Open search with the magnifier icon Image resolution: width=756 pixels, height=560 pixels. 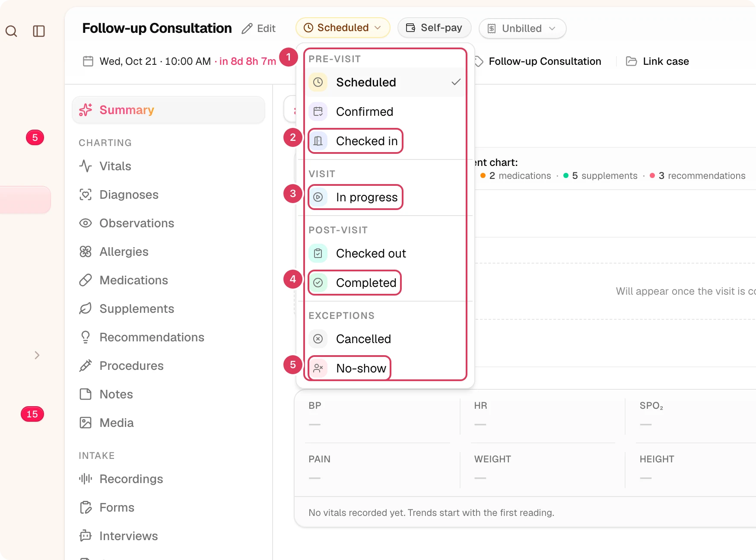(11, 31)
